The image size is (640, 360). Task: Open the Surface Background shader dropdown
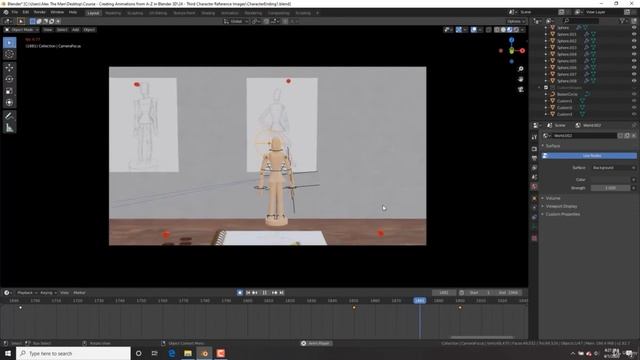pos(613,168)
